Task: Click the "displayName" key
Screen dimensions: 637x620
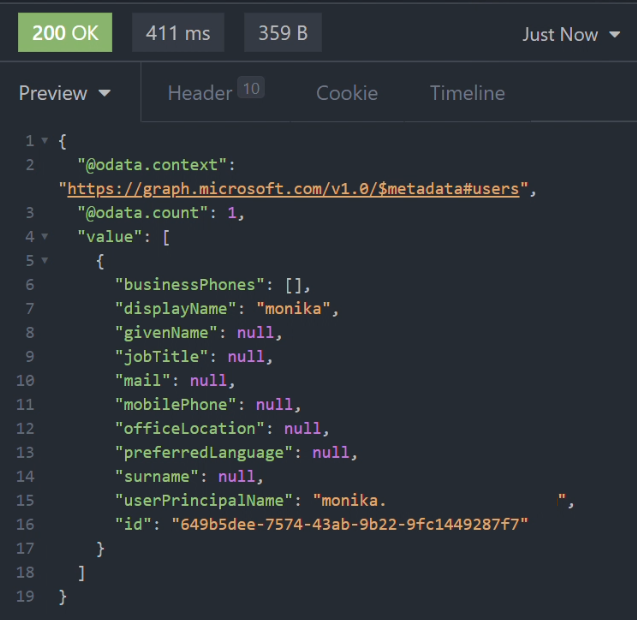Action: tap(176, 309)
